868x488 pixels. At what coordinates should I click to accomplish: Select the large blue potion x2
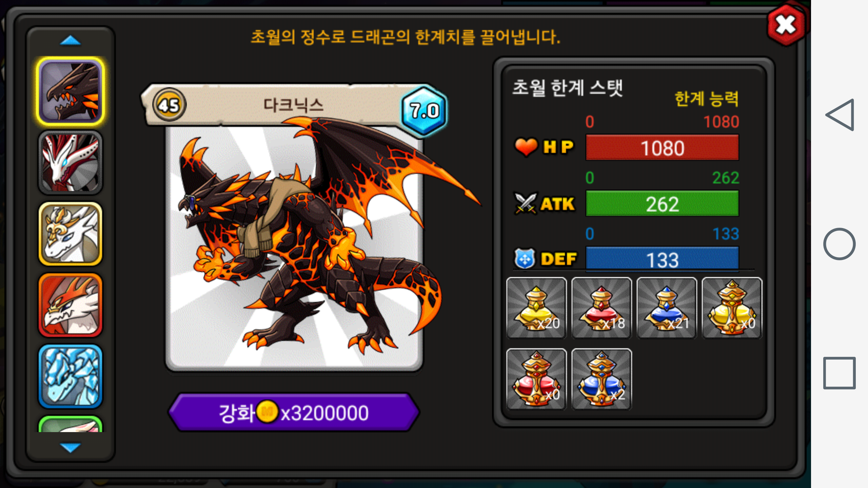pyautogui.click(x=601, y=379)
